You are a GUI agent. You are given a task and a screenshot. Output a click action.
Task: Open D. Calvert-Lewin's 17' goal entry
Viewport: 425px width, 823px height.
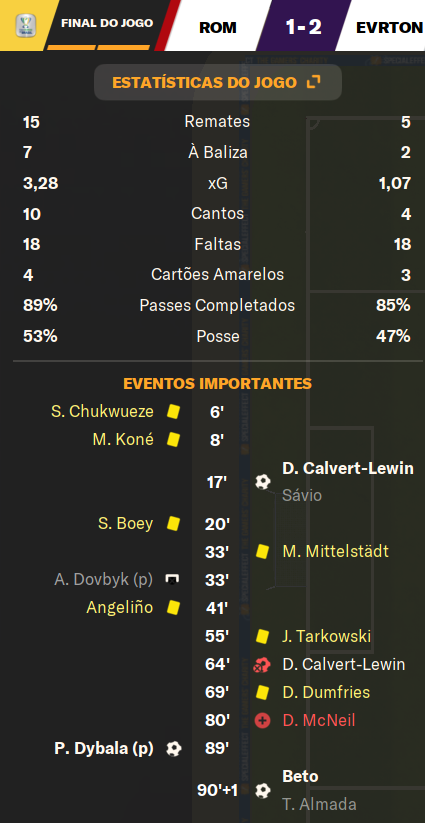click(348, 468)
